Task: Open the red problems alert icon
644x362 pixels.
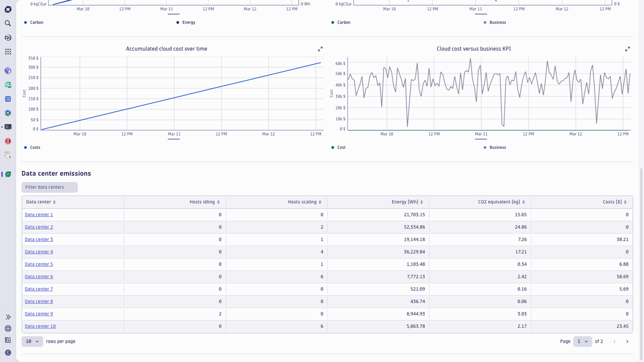Action: [8, 141]
